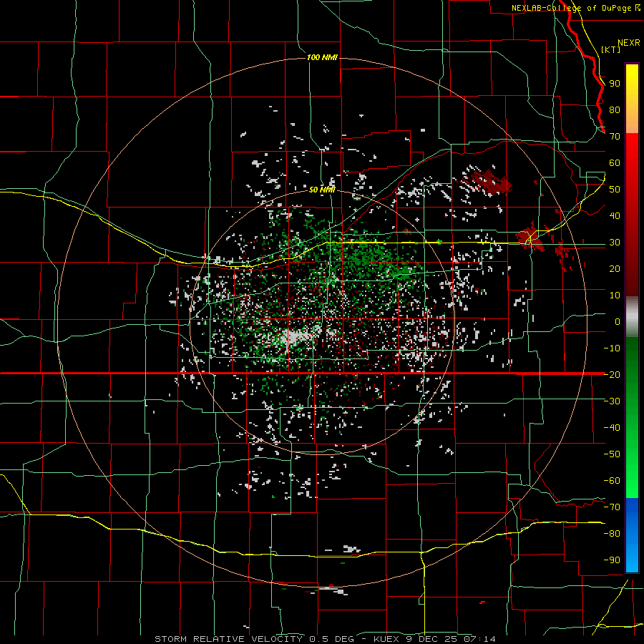Image resolution: width=644 pixels, height=644 pixels.
Task: Click the -10 scale label
Action: (x=612, y=348)
